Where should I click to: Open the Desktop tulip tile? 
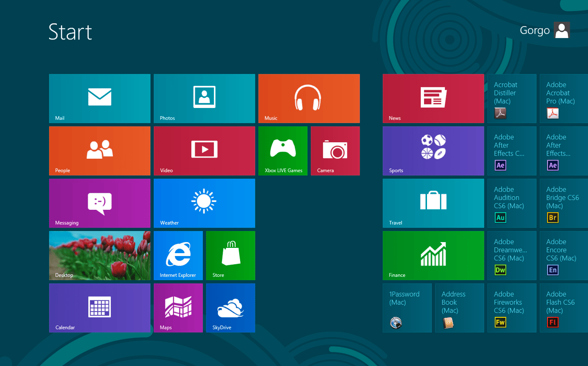pos(100,256)
